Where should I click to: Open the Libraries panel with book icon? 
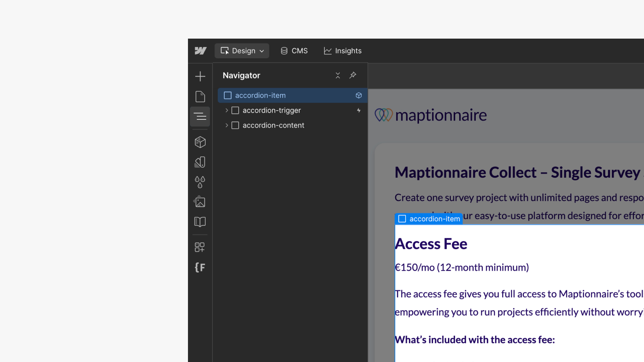pyautogui.click(x=200, y=222)
